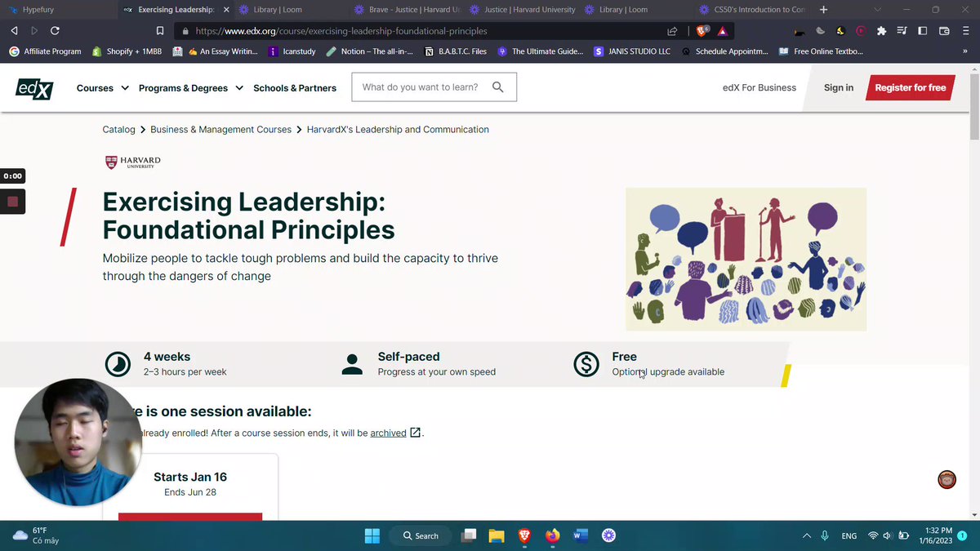Image resolution: width=980 pixels, height=551 pixels.
Task: Click the leadership course illustration
Action: tap(746, 260)
